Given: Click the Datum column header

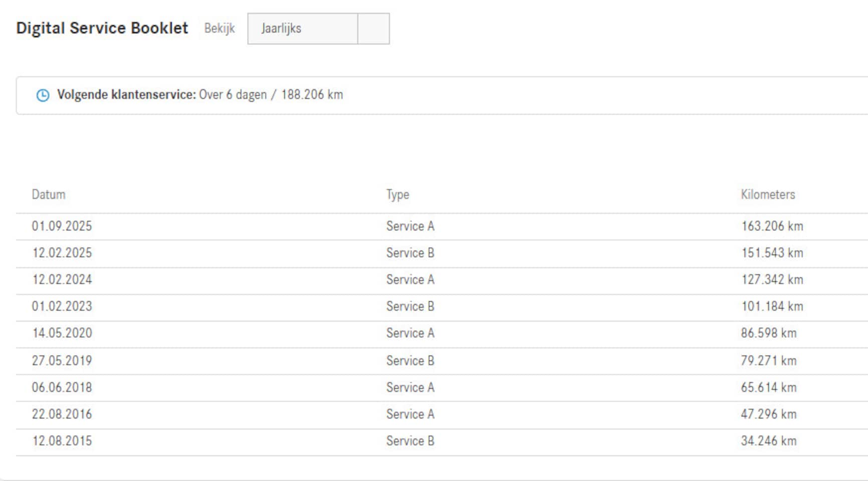Looking at the screenshot, I should [x=49, y=194].
